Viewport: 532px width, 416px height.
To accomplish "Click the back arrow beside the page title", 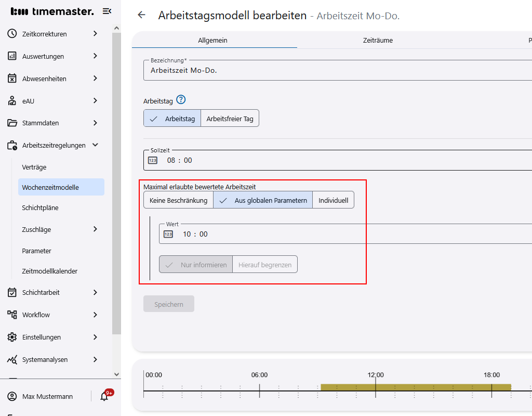I will coord(141,15).
